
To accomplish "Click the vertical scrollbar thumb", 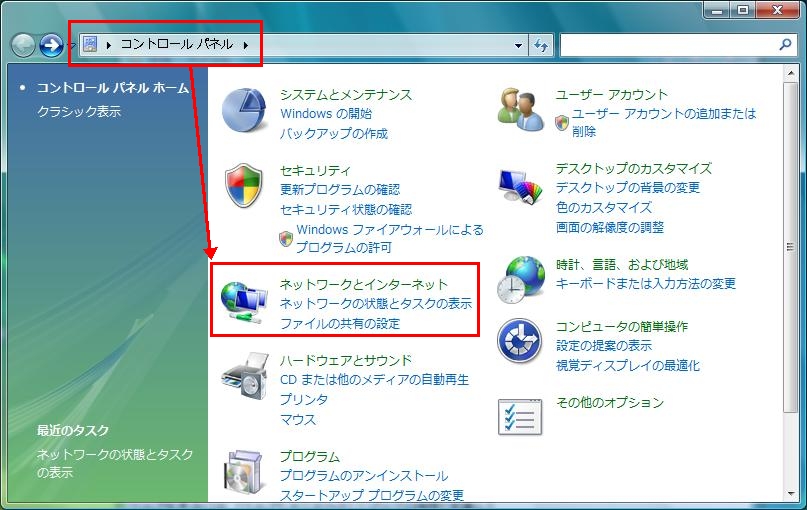I will point(791,247).
